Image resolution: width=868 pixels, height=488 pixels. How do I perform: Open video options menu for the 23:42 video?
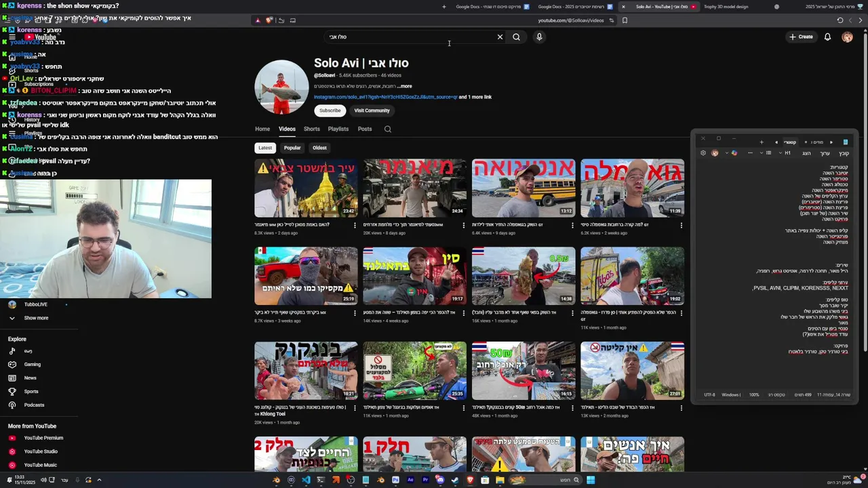355,225
